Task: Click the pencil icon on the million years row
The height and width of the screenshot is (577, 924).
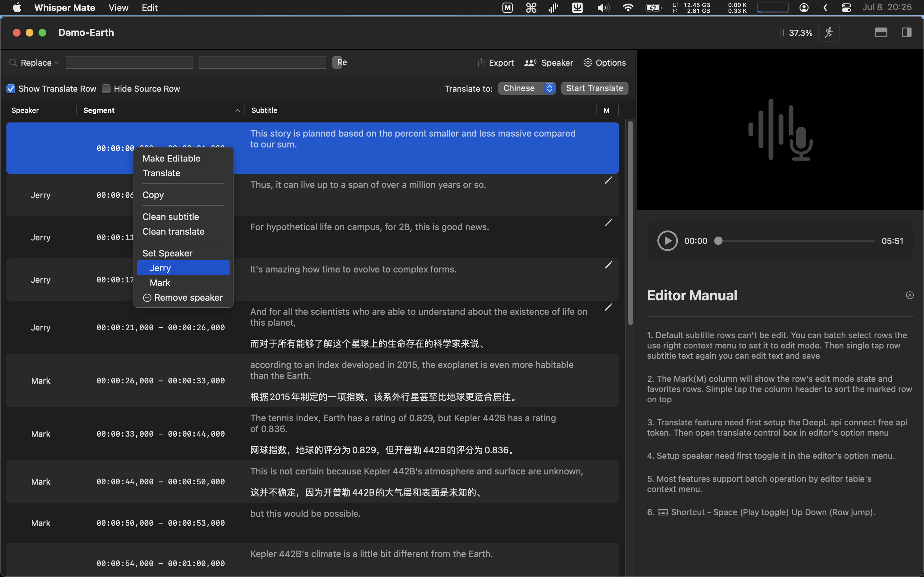Action: 608,180
